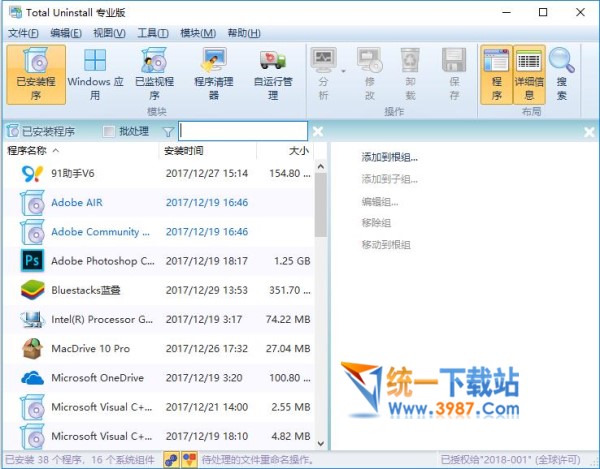The width and height of the screenshot is (600, 469).
Task: Open the 模块(M) menu
Action: 198,33
